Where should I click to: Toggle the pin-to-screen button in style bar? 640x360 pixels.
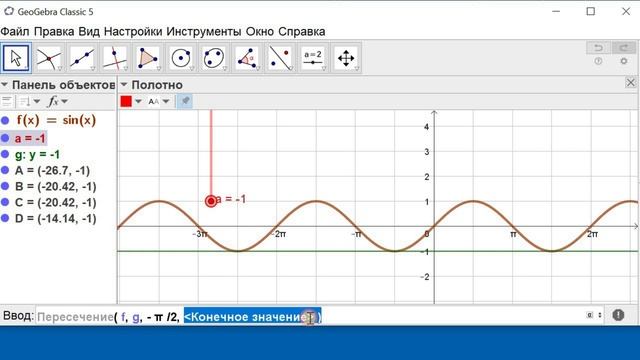tap(185, 101)
